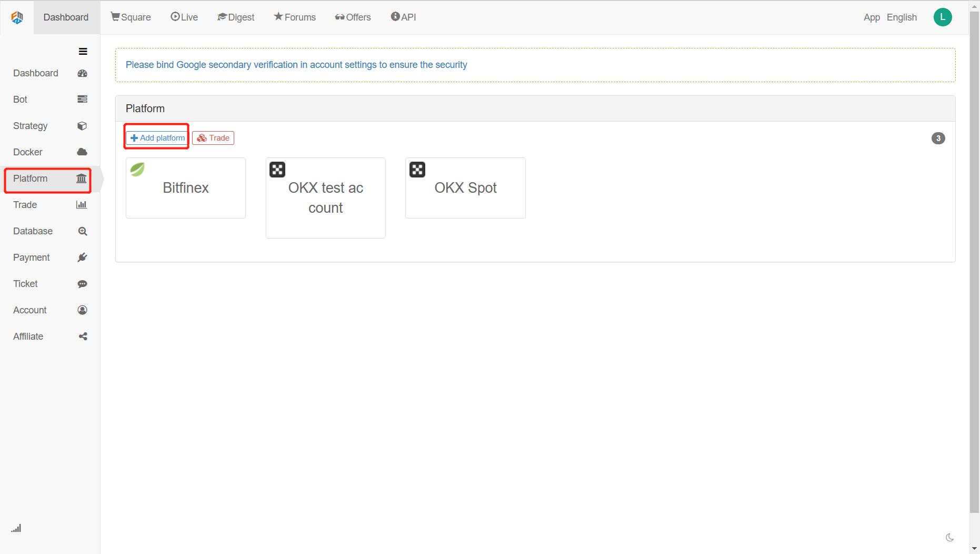
Task: Click the Trade bar chart icon
Action: coord(82,205)
